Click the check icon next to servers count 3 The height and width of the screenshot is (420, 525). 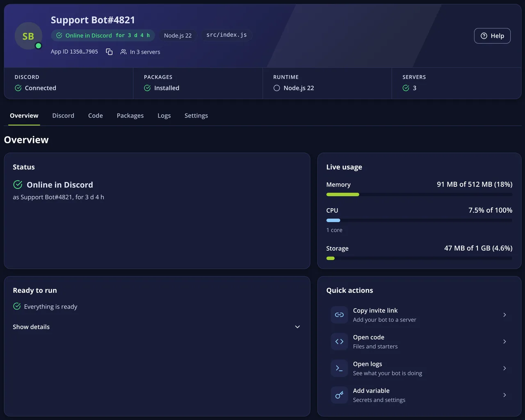(x=406, y=88)
